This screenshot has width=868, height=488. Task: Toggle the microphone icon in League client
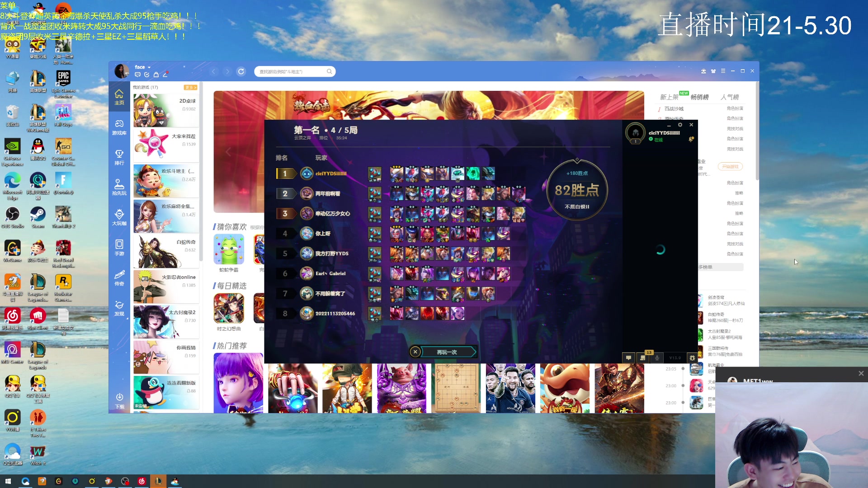pyautogui.click(x=657, y=357)
